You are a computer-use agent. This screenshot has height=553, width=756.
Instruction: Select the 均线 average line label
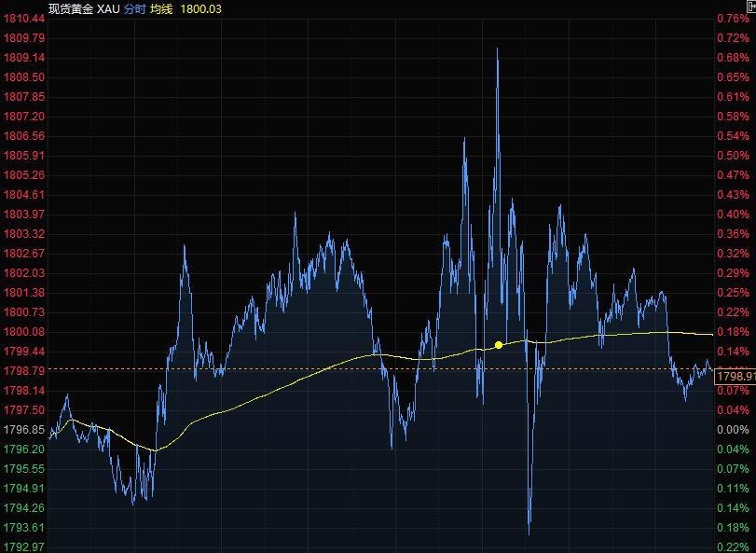click(161, 8)
